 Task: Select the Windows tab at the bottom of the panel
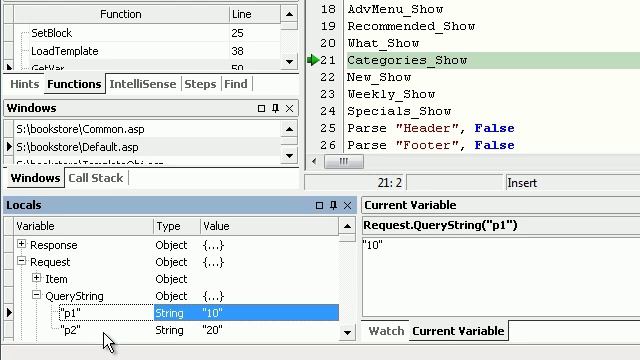coord(36,178)
